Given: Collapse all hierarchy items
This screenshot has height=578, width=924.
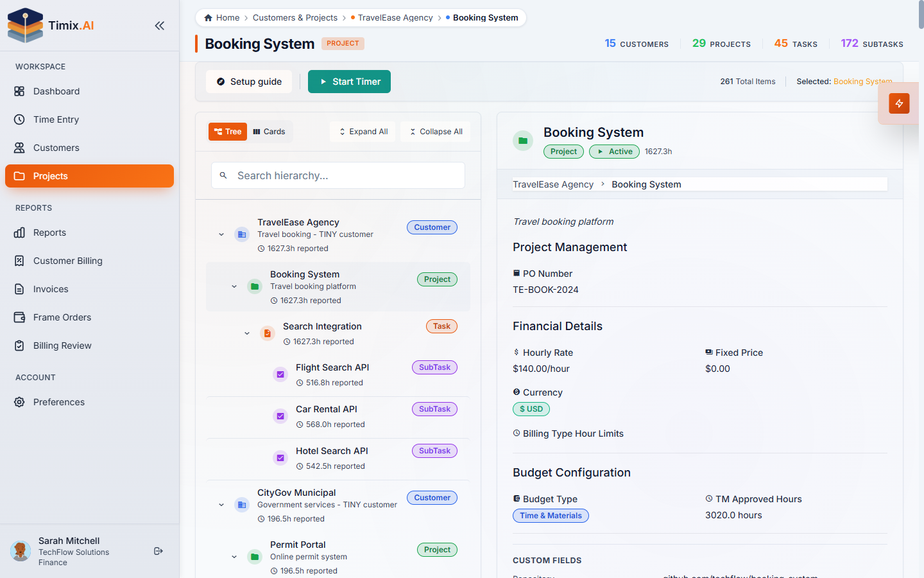Looking at the screenshot, I should pyautogui.click(x=436, y=132).
